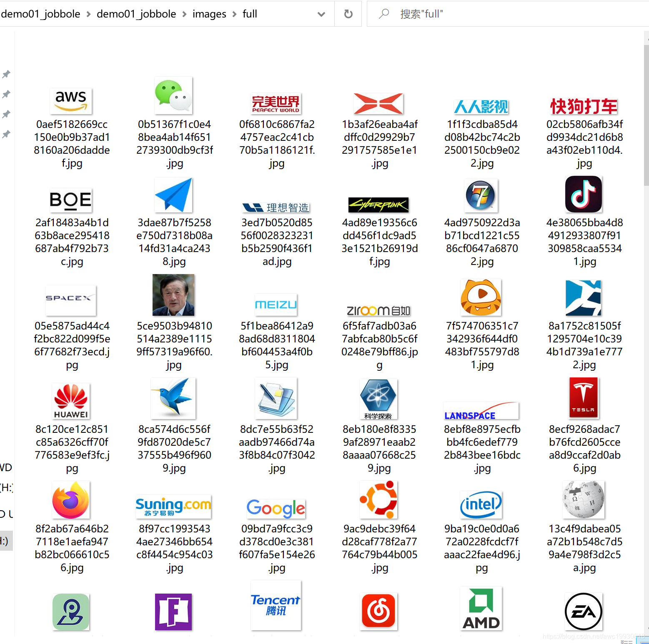Select the Tesla logo image
649x644 pixels.
[x=584, y=397]
